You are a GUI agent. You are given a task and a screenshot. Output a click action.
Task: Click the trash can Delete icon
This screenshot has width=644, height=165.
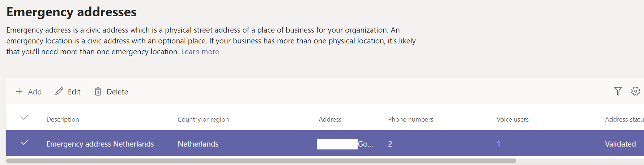click(x=98, y=91)
